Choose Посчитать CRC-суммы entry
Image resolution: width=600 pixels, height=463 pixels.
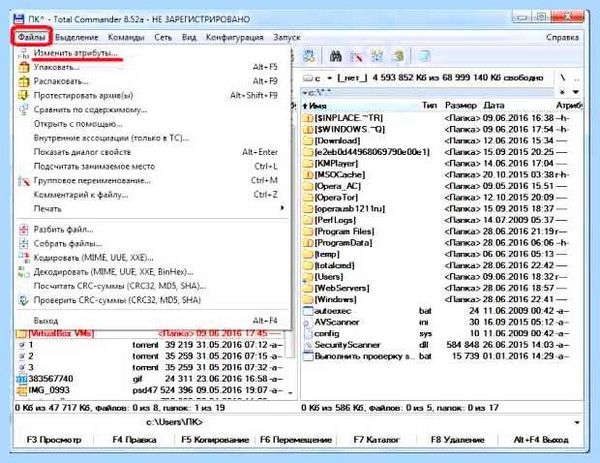click(x=153, y=286)
